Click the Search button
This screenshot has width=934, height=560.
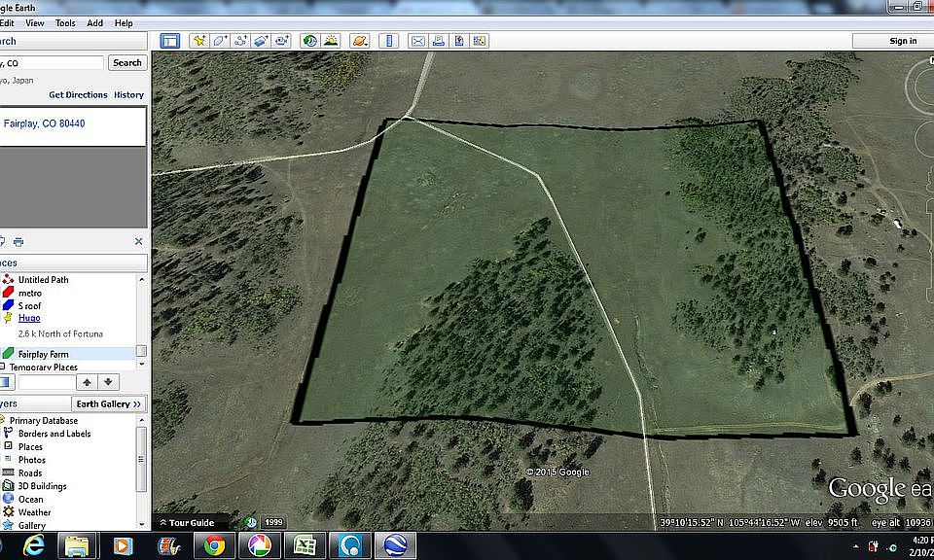[x=127, y=62]
